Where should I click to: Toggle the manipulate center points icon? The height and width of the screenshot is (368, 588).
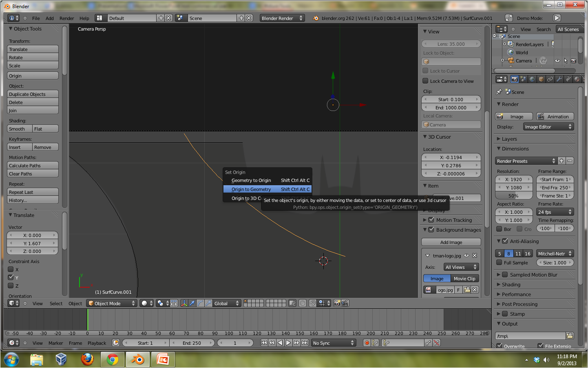pyautogui.click(x=174, y=303)
